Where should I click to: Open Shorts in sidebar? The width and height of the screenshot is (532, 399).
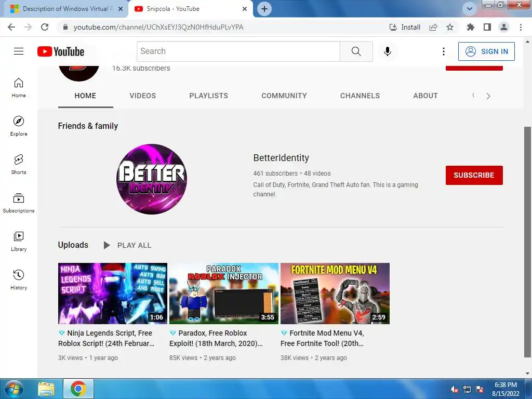coord(19,165)
